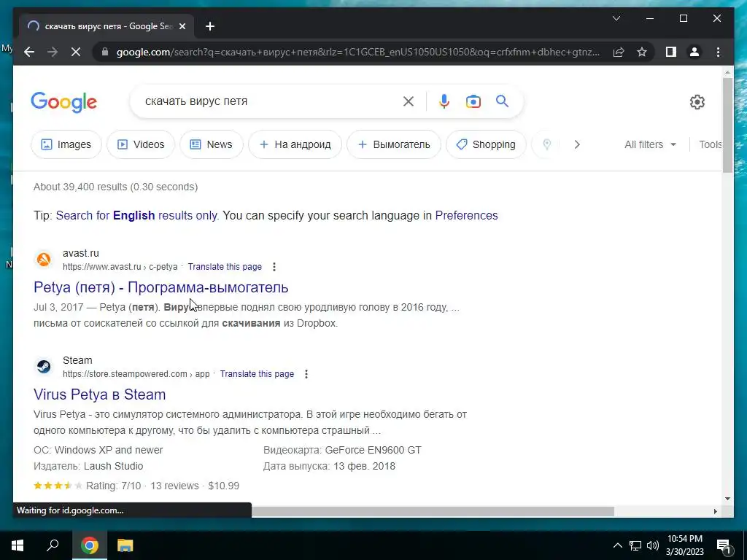Click the Chrome taskbar icon
This screenshot has width=747, height=560.
point(90,545)
